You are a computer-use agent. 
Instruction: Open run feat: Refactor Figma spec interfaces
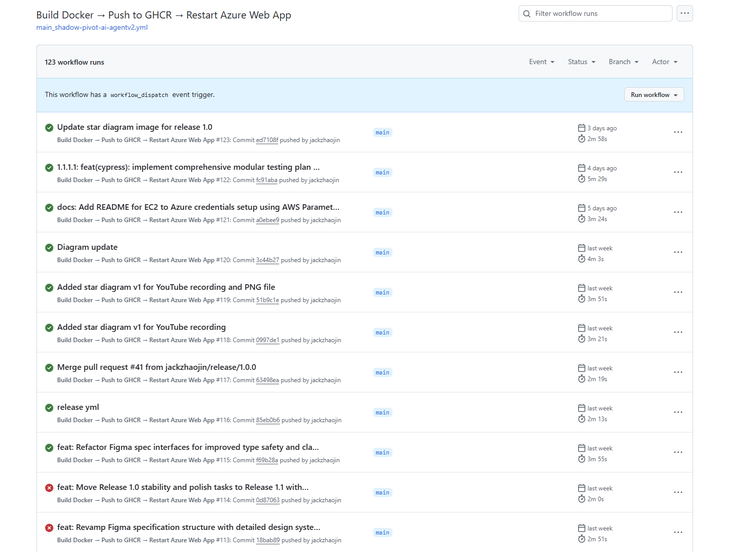(x=188, y=447)
